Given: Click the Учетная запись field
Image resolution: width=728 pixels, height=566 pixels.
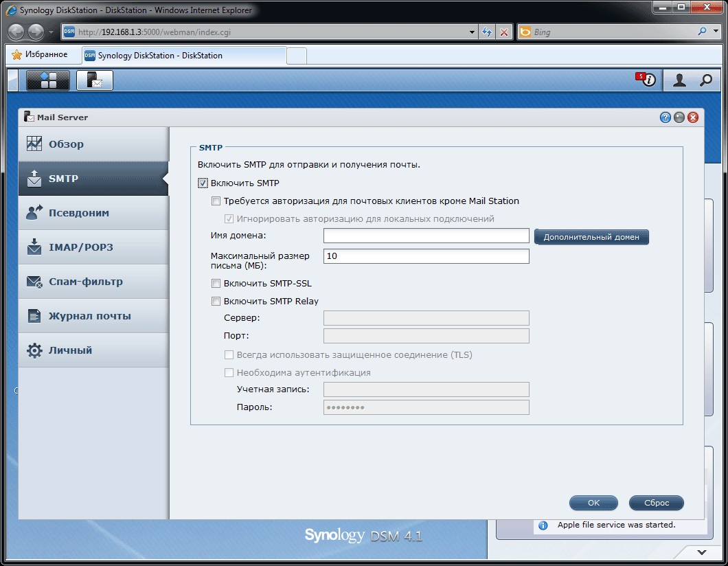Looking at the screenshot, I should coord(426,389).
